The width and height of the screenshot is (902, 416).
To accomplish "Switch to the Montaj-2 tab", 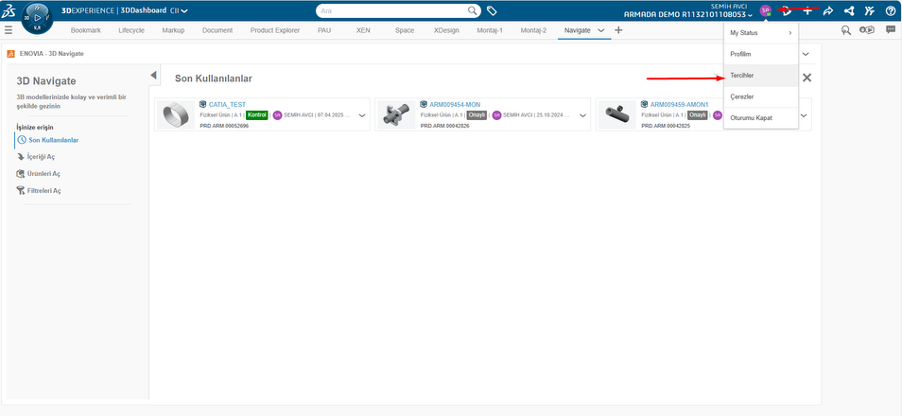I will [x=533, y=30].
